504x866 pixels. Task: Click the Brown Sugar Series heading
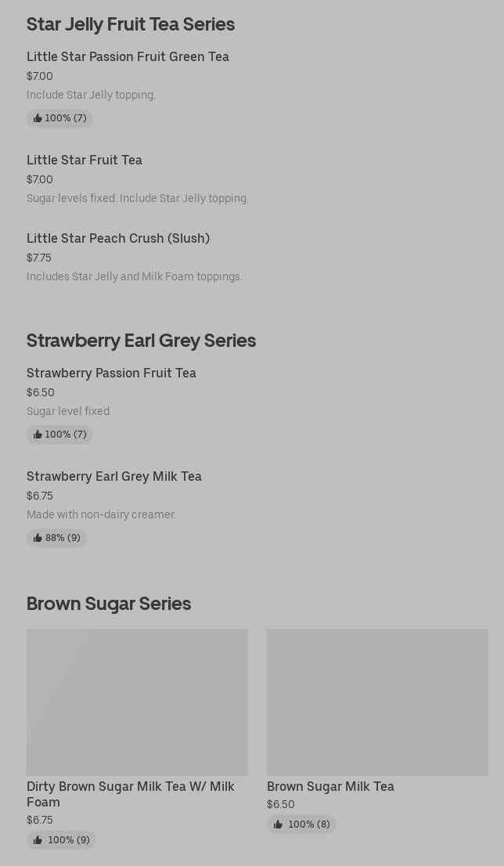(x=109, y=604)
